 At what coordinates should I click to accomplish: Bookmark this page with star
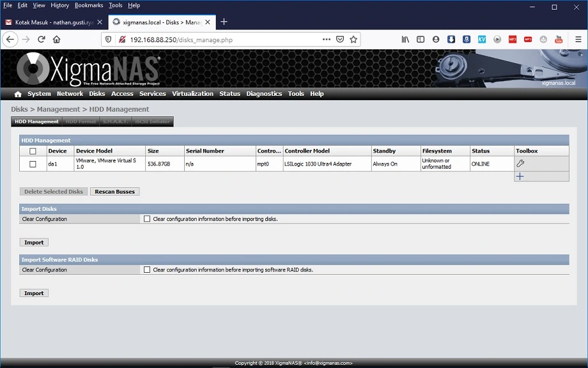pos(353,40)
